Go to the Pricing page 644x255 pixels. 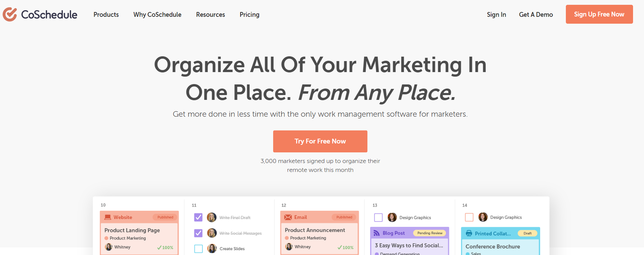249,14
